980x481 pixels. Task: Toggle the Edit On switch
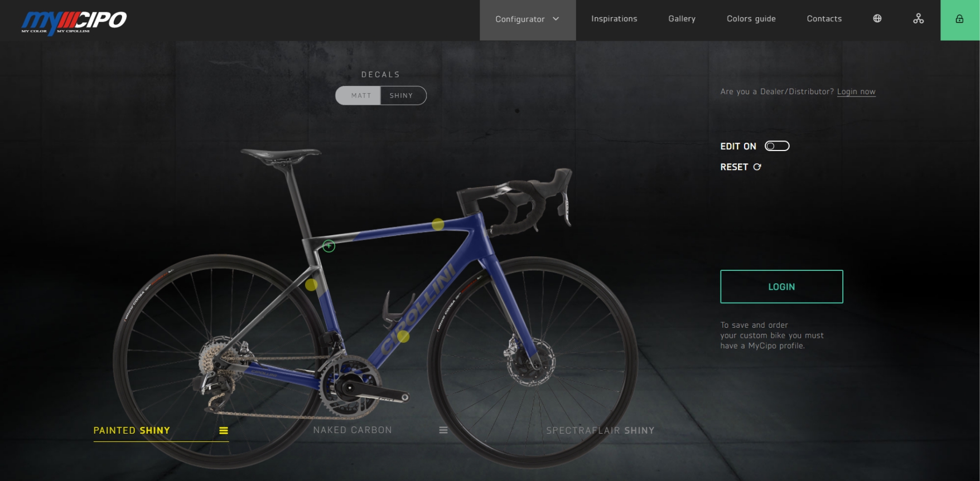tap(777, 146)
